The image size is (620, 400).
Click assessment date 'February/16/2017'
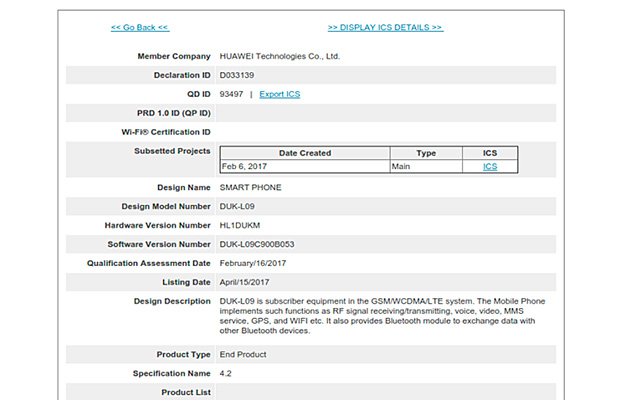point(253,263)
